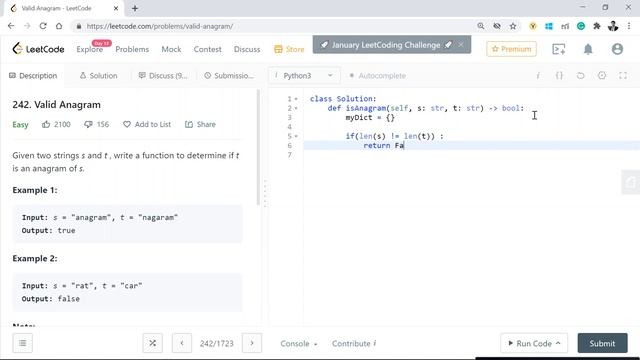The height and width of the screenshot is (360, 640).
Task: Click code line 6 return statement
Action: [x=383, y=145]
